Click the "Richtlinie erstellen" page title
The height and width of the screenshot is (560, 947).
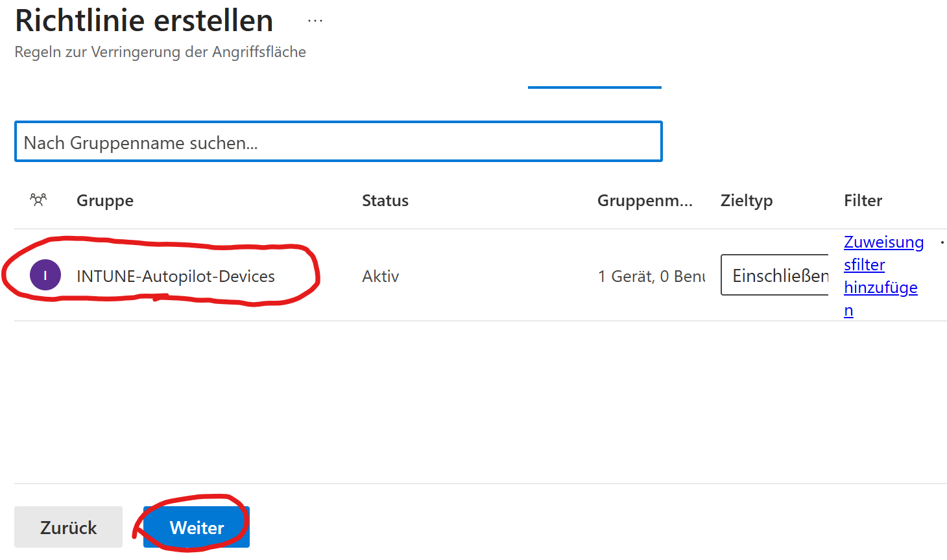[x=144, y=21]
